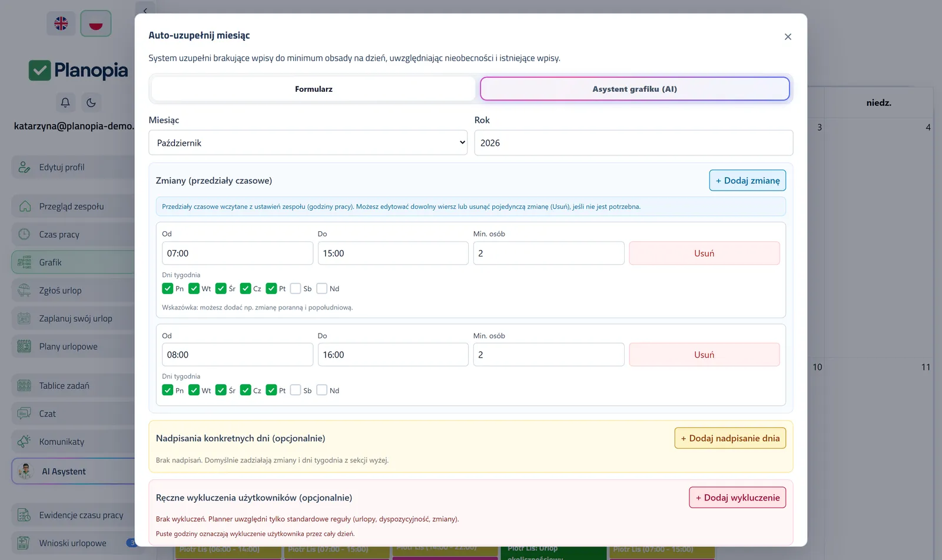This screenshot has height=560, width=942.
Task: Click the Przegląd zespołu home icon
Action: (25, 206)
